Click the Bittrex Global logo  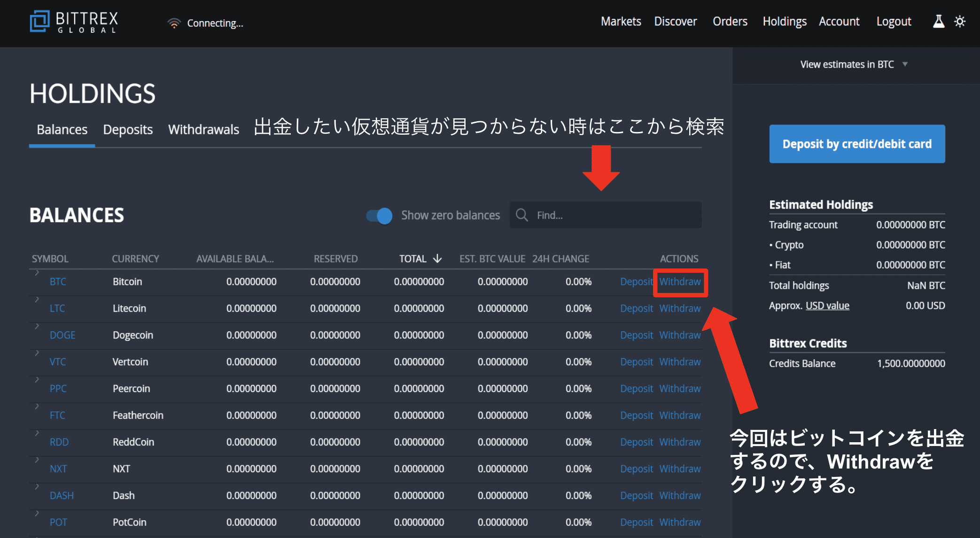[x=74, y=22]
